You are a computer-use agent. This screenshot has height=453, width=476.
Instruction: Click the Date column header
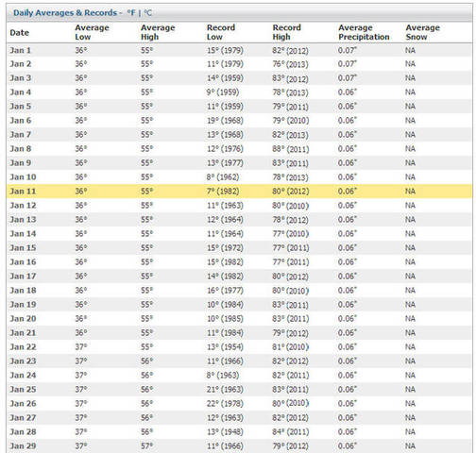click(x=20, y=33)
